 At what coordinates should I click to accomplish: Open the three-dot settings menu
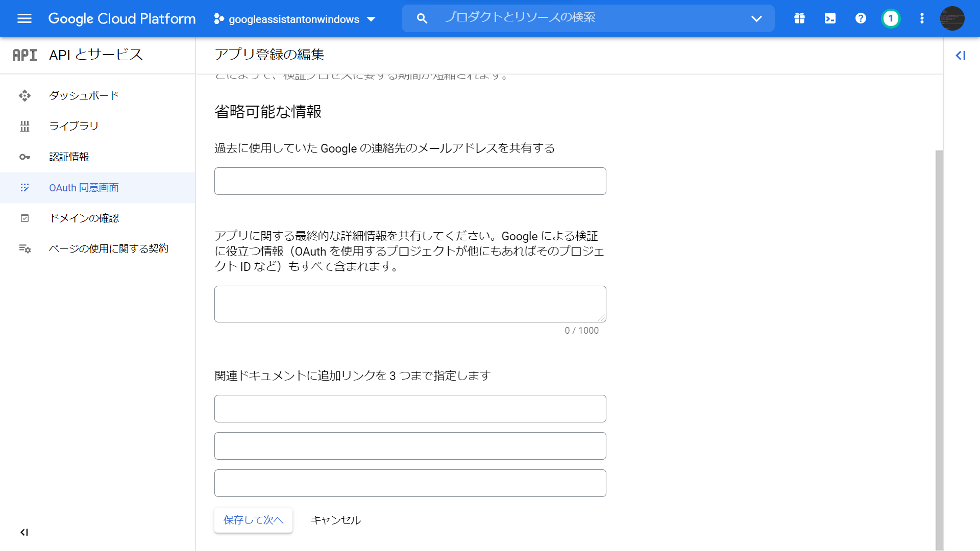pyautogui.click(x=922, y=19)
